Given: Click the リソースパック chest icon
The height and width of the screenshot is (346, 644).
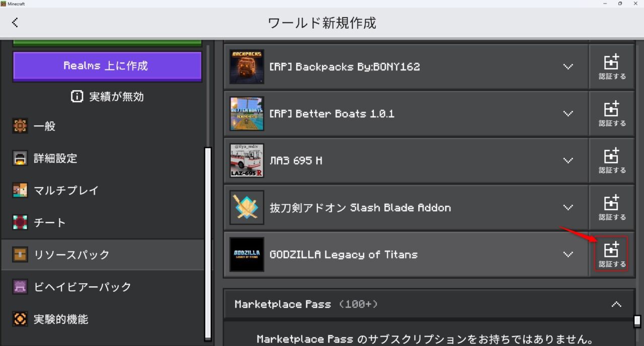Looking at the screenshot, I should pyautogui.click(x=20, y=255).
